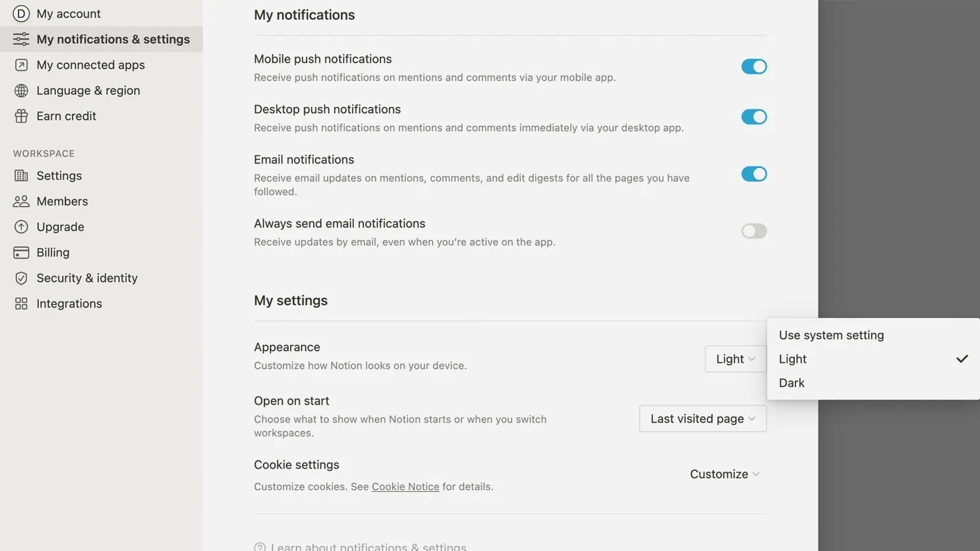980x551 pixels.
Task: Open workspace Settings in the sidebar
Action: pyautogui.click(x=59, y=176)
